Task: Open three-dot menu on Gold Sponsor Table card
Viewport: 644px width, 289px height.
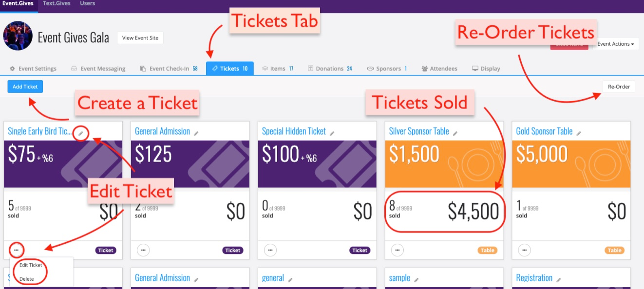Action: click(x=525, y=250)
